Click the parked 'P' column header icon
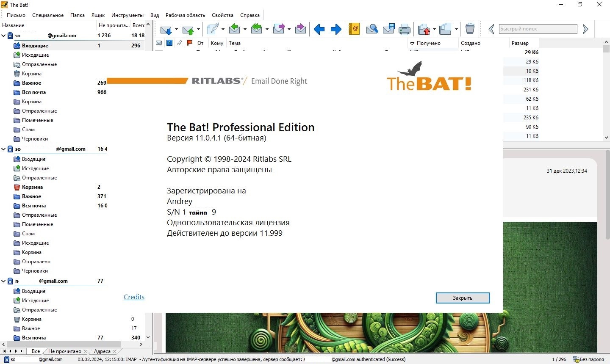The height and width of the screenshot is (364, 610). tap(169, 43)
